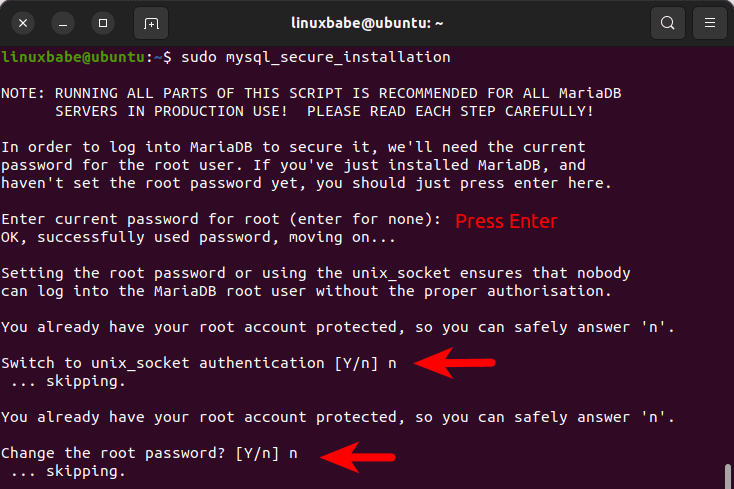The height and width of the screenshot is (489, 734).
Task: Open a new terminal tab
Action: [x=150, y=22]
